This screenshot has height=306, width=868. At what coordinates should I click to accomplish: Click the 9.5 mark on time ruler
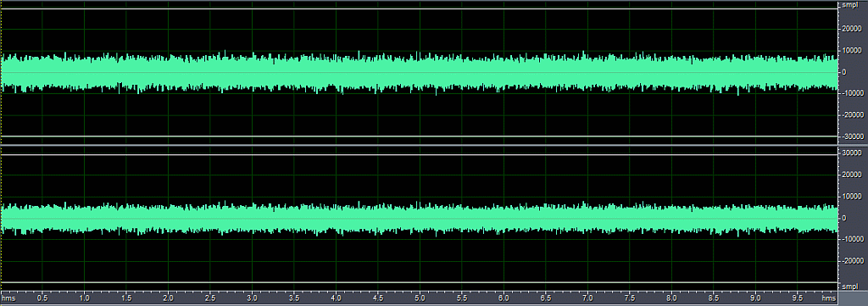pos(798,298)
